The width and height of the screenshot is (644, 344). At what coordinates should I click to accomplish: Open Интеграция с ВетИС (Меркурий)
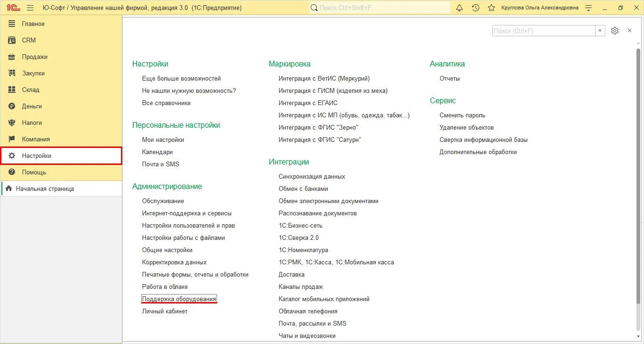(324, 78)
